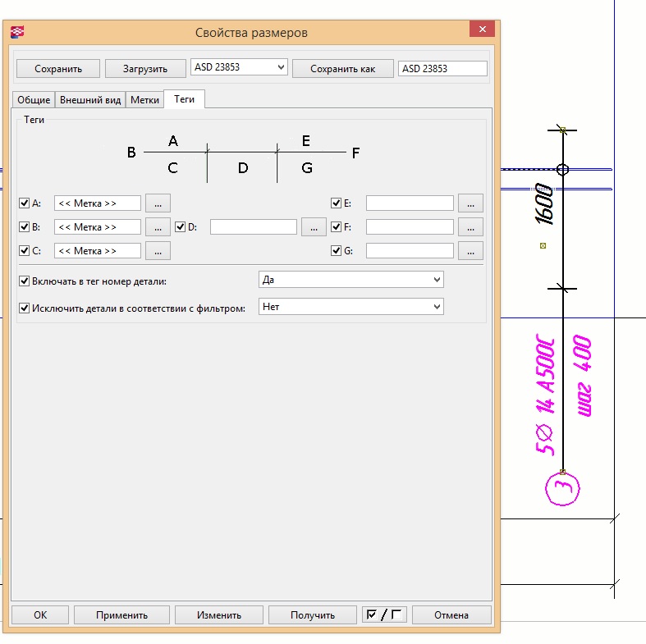
Task: Click the Tekla icon in title bar
Action: pos(17,32)
